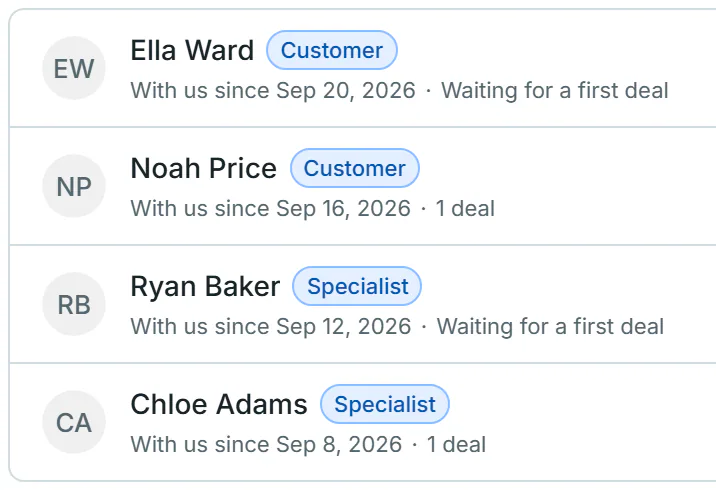Click Ryan Baker's 'Waiting for a first deal' status

click(550, 326)
